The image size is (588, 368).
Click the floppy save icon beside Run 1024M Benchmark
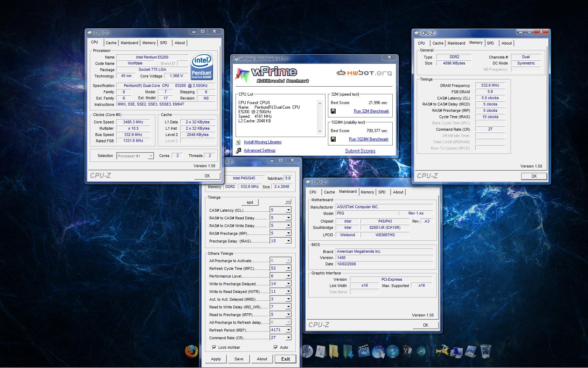click(x=333, y=139)
